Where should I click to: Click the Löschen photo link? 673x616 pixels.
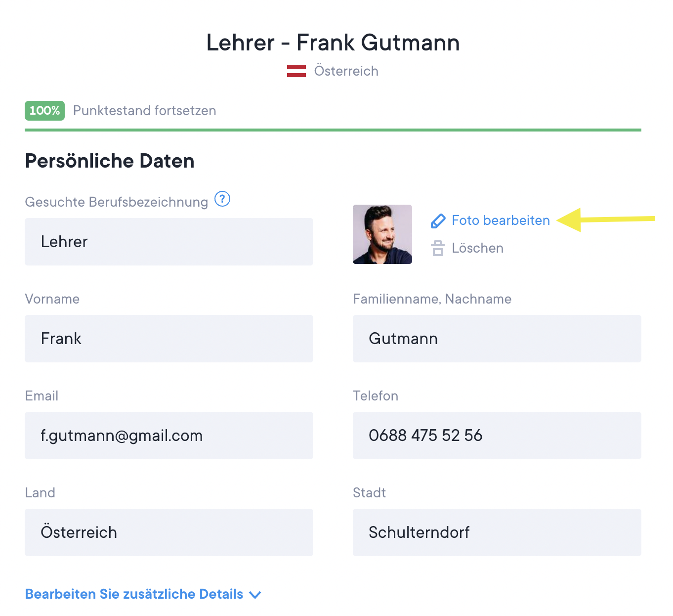[477, 248]
